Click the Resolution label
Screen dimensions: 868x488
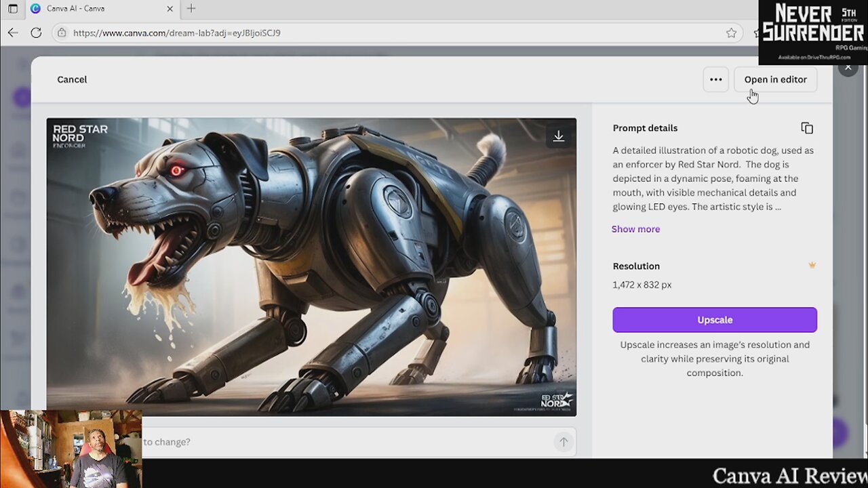pos(636,266)
